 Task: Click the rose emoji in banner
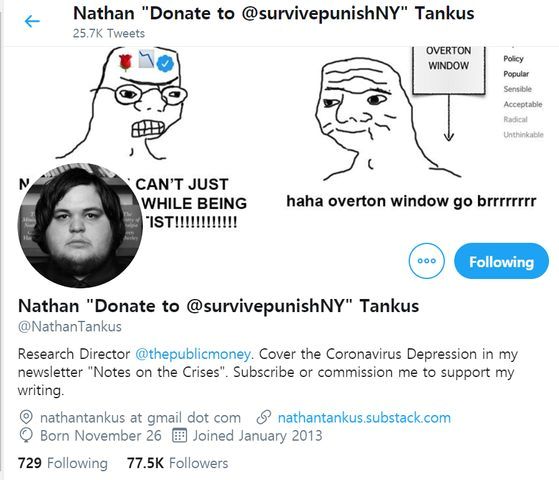click(125, 62)
